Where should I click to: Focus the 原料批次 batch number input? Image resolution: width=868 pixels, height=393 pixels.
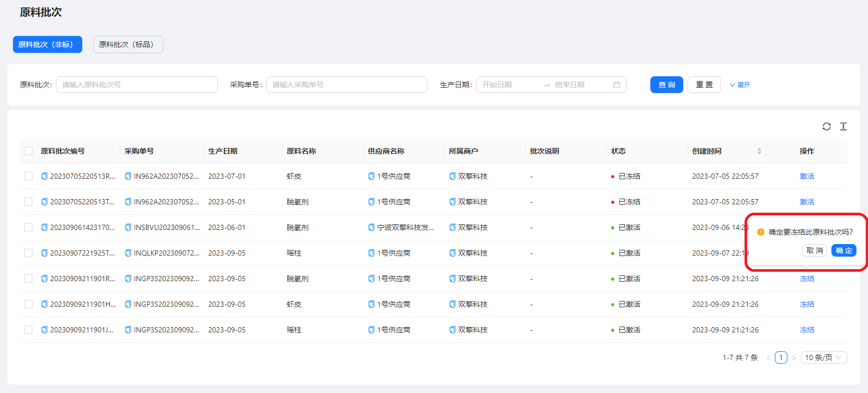[137, 85]
